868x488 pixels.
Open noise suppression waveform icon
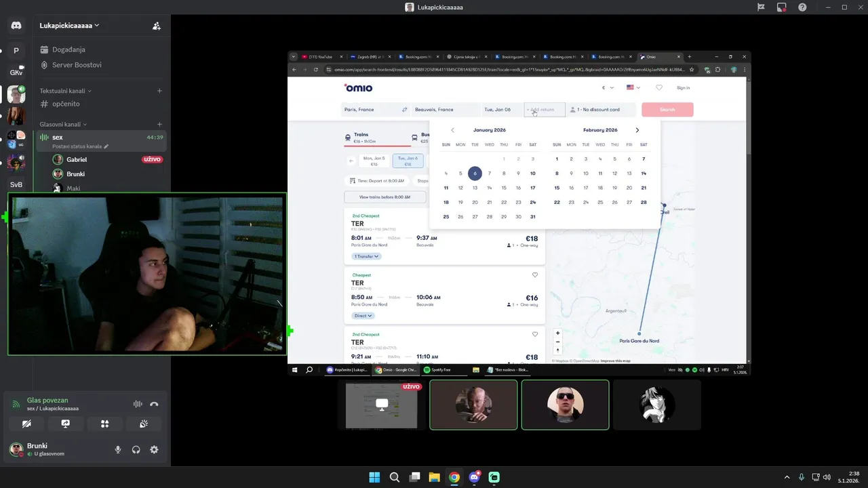(x=138, y=404)
